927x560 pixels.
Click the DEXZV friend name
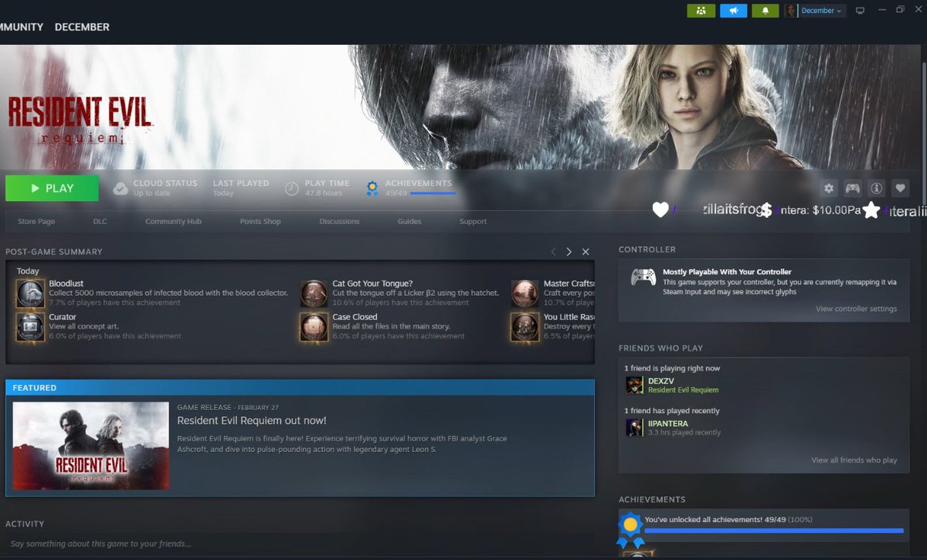pos(661,381)
